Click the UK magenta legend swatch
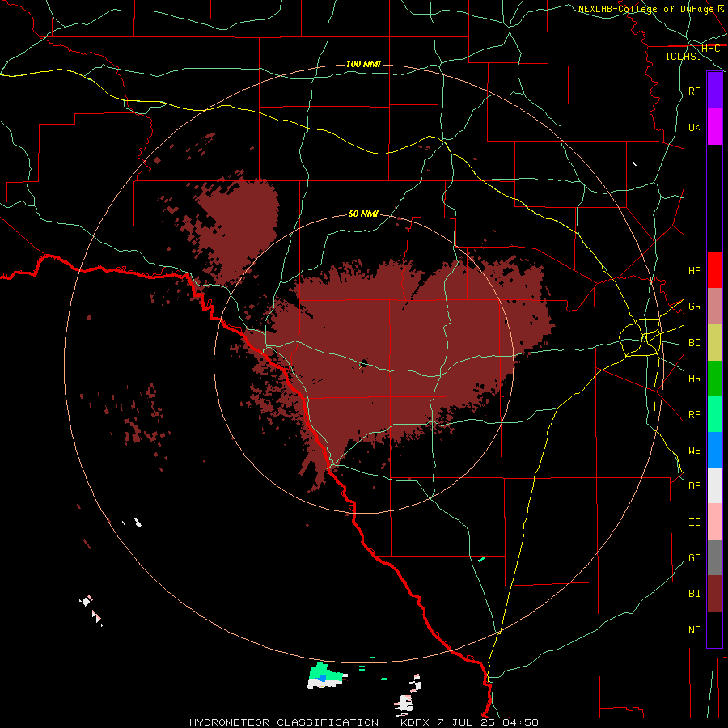The height and width of the screenshot is (728, 728). tap(714, 127)
